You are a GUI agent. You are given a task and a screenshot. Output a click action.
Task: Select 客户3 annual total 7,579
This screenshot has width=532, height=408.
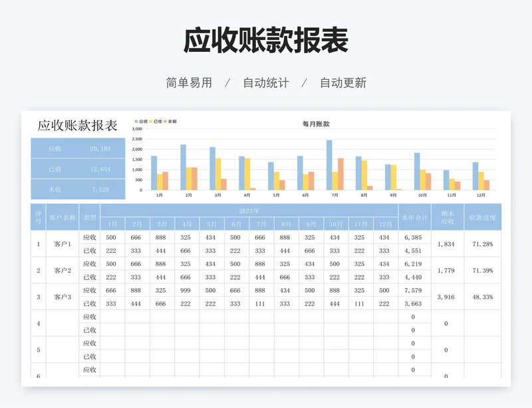(414, 290)
